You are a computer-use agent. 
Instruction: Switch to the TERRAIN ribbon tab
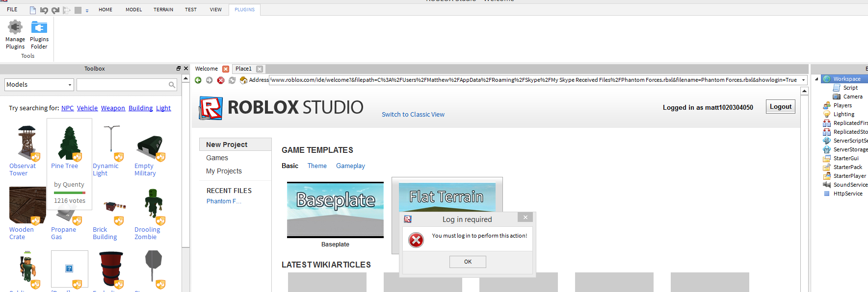[163, 9]
